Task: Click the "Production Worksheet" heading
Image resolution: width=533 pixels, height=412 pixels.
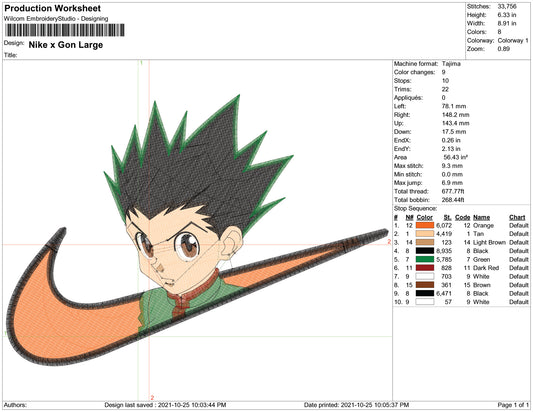Action: pos(52,8)
